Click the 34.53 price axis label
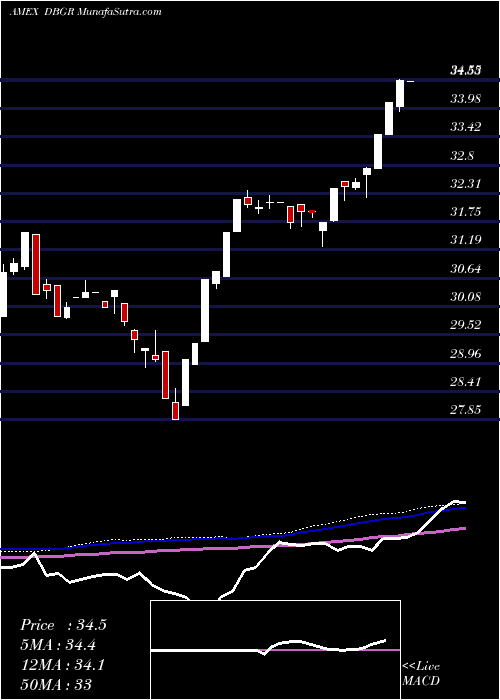Viewport: 500px width, 700px height. (x=466, y=71)
